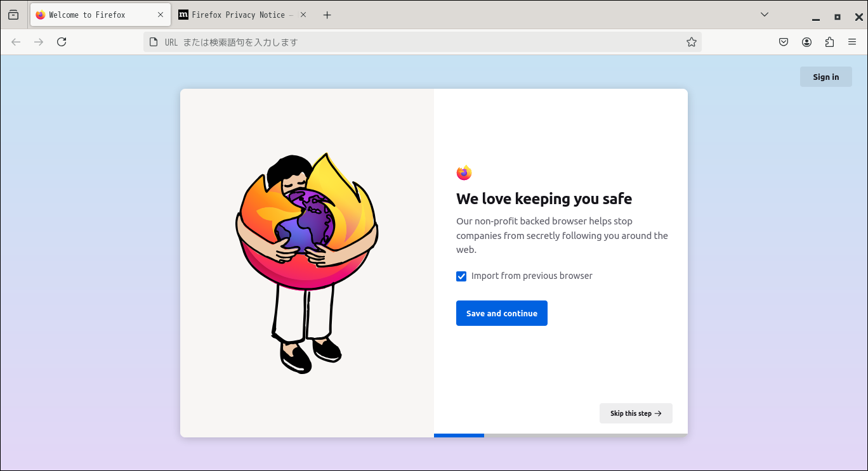This screenshot has height=471, width=868.
Task: Click the forward navigation arrow
Action: 39,42
